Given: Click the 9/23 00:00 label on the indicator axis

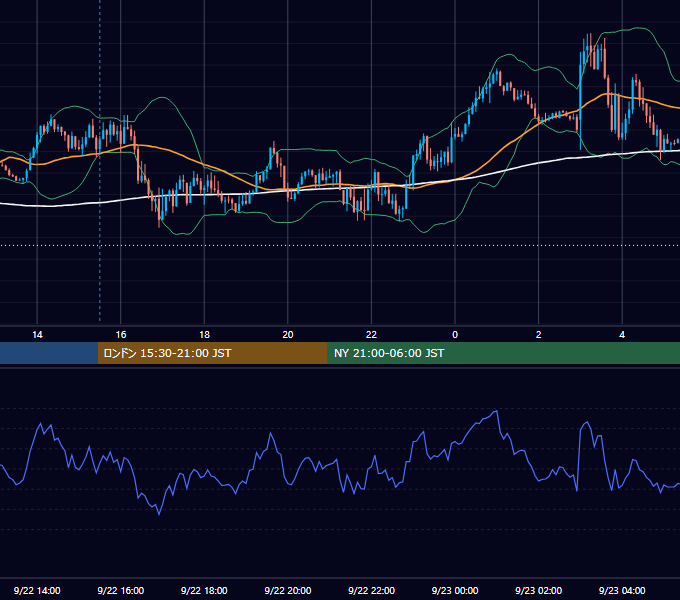Looking at the screenshot, I should (455, 590).
